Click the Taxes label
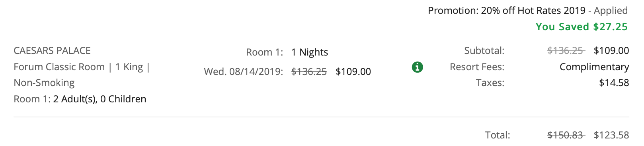Image resolution: width=644 pixels, height=146 pixels. click(490, 83)
